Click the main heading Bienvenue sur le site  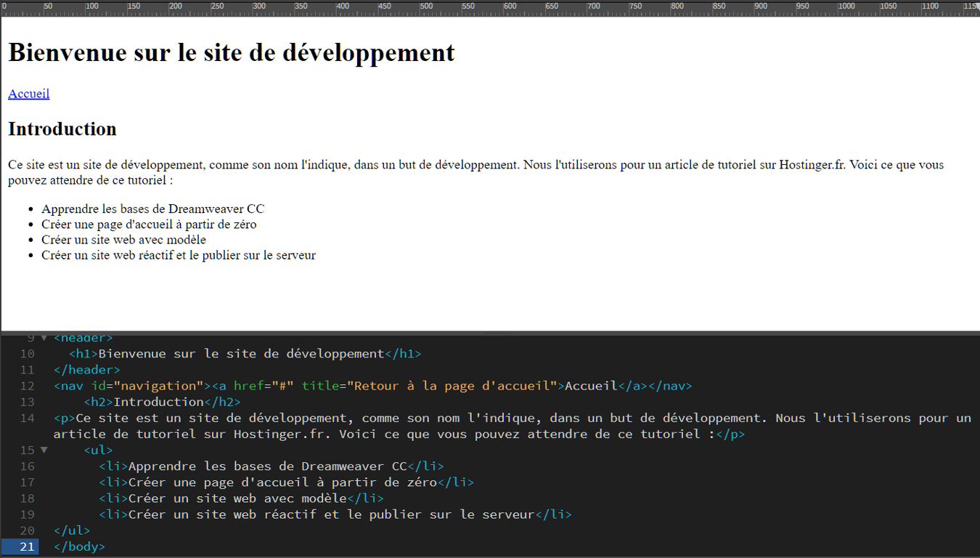tap(231, 52)
